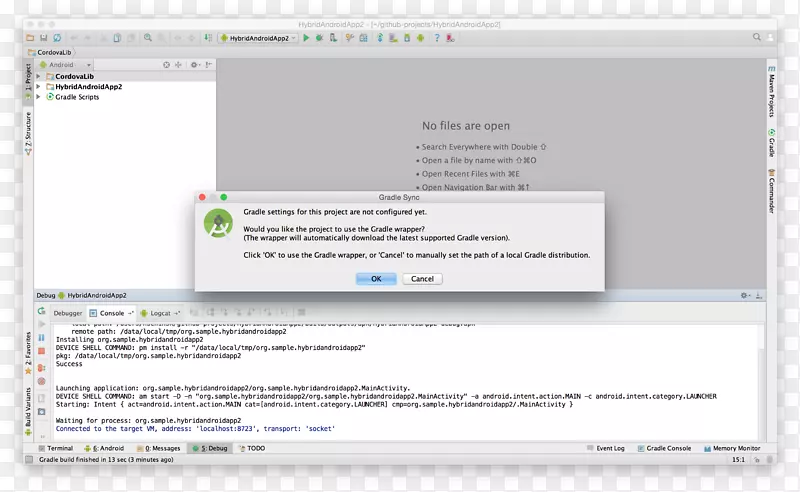Click the SDK Manager icon in the toolbar
The width and height of the screenshot is (800, 492).
[407, 38]
